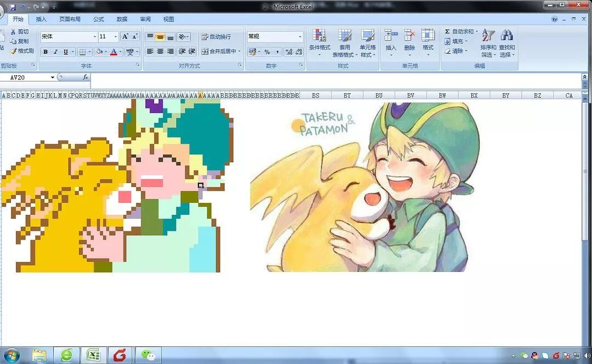This screenshot has width=592, height=364.
Task: Click the phonetic guide (文) icon
Action: click(x=130, y=52)
